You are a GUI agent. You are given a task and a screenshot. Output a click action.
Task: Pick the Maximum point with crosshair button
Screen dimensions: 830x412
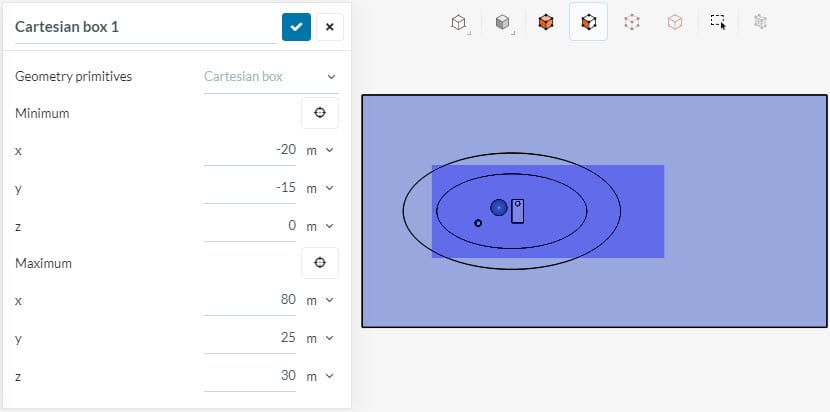pos(320,263)
